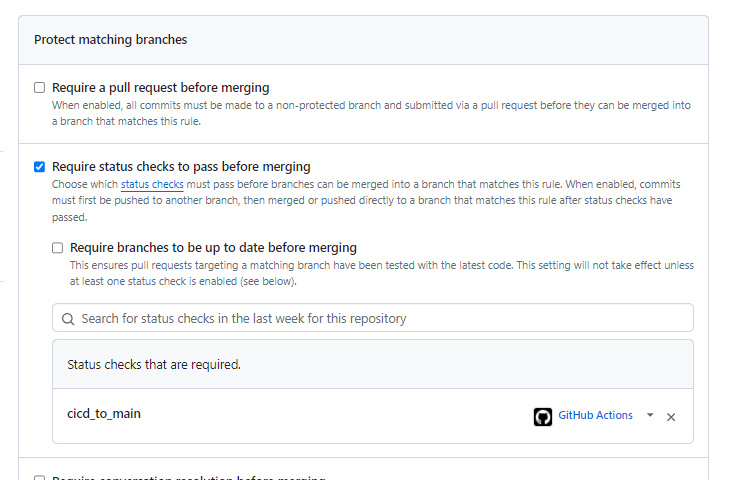Viewport: 732px width, 480px height.
Task: Click the Require status checks to pass label
Action: pos(181,167)
